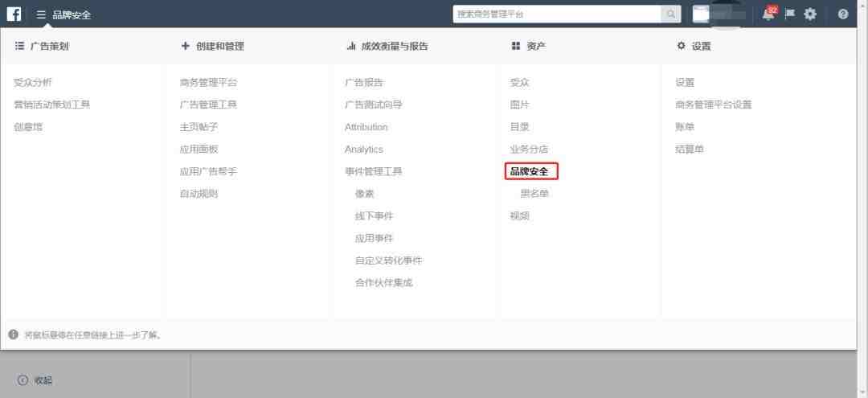This screenshot has width=868, height=398.
Task: Click the flag pages icon
Action: pyautogui.click(x=788, y=14)
